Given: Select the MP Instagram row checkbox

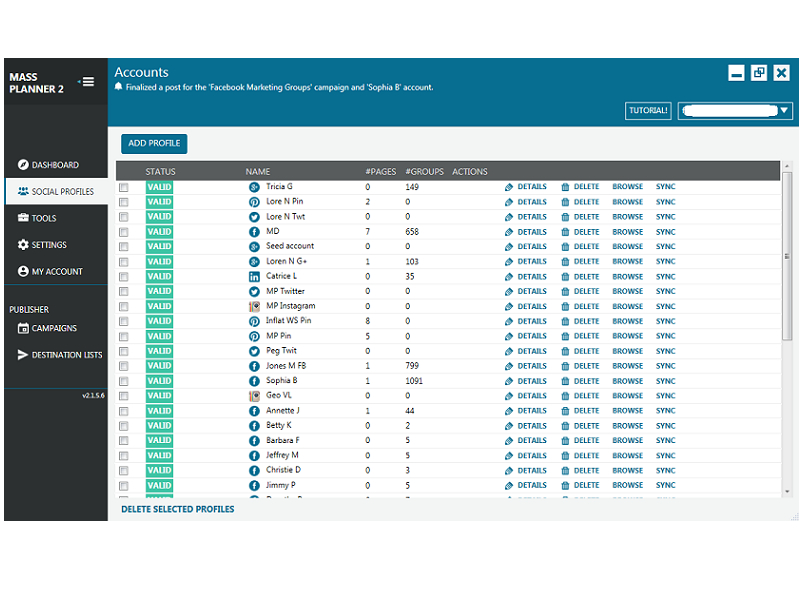Looking at the screenshot, I should point(123,307).
